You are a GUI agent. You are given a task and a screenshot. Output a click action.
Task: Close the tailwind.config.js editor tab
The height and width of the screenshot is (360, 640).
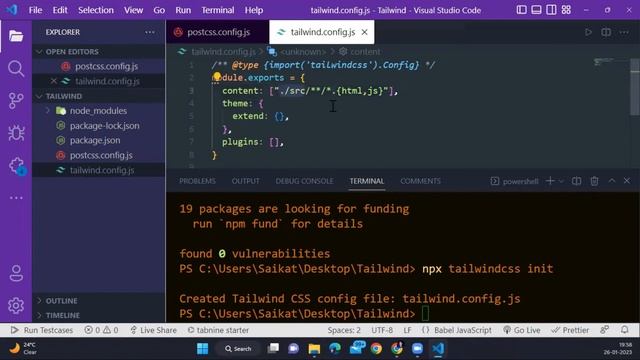[x=364, y=32]
